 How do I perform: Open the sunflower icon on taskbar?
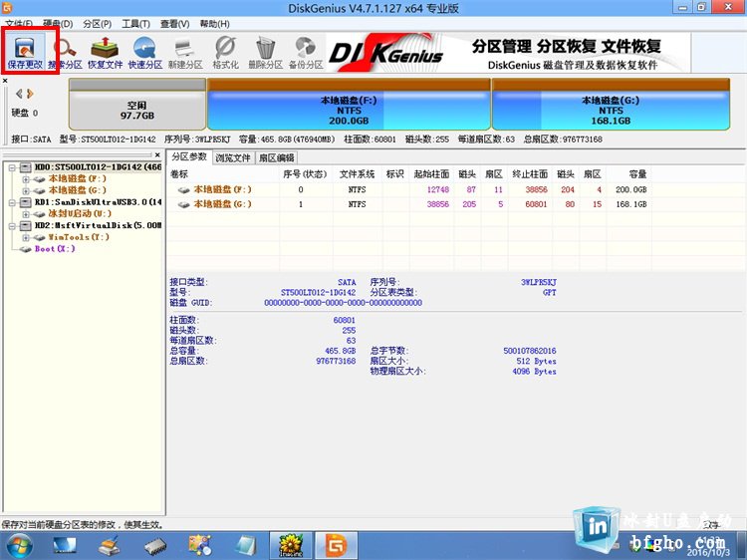point(291,546)
